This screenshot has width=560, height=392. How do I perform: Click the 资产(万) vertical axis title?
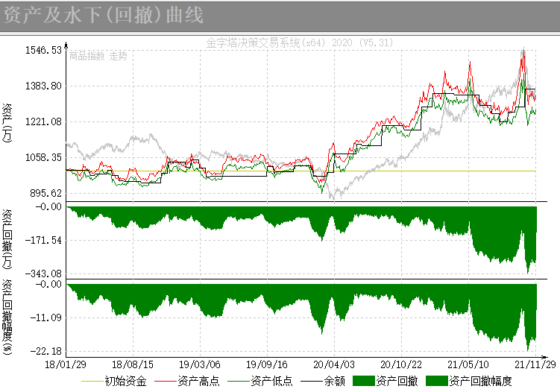pyautogui.click(x=7, y=123)
